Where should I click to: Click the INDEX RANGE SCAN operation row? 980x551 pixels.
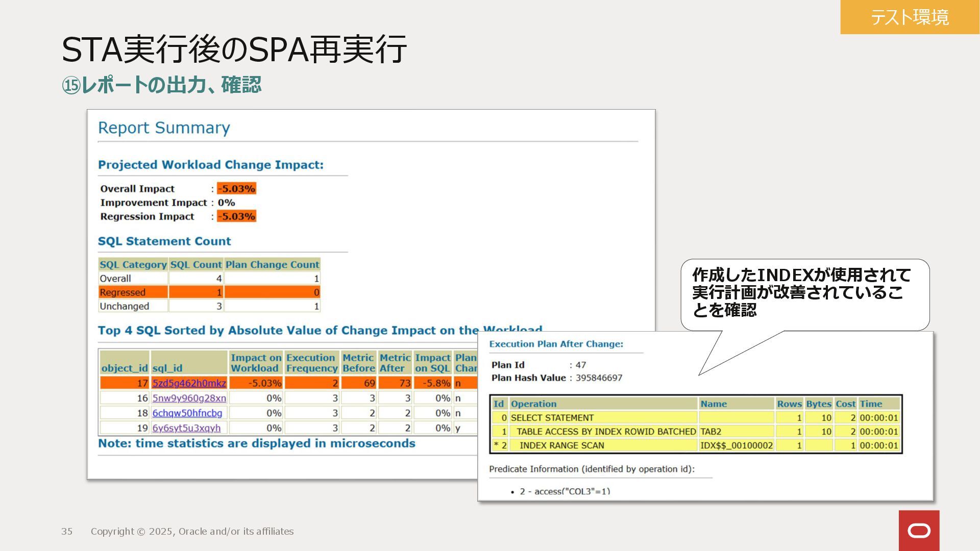[561, 445]
